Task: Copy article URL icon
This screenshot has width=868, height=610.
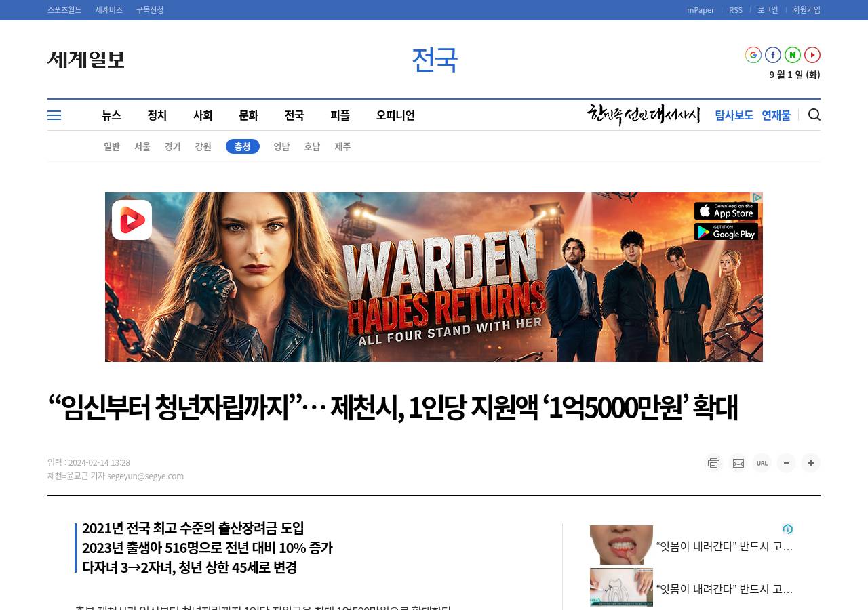Action: [762, 463]
